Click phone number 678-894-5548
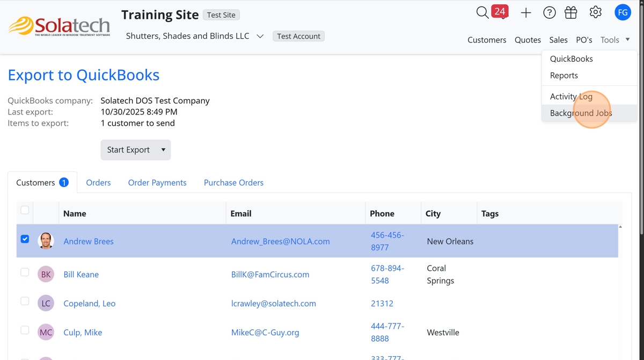 (x=387, y=275)
